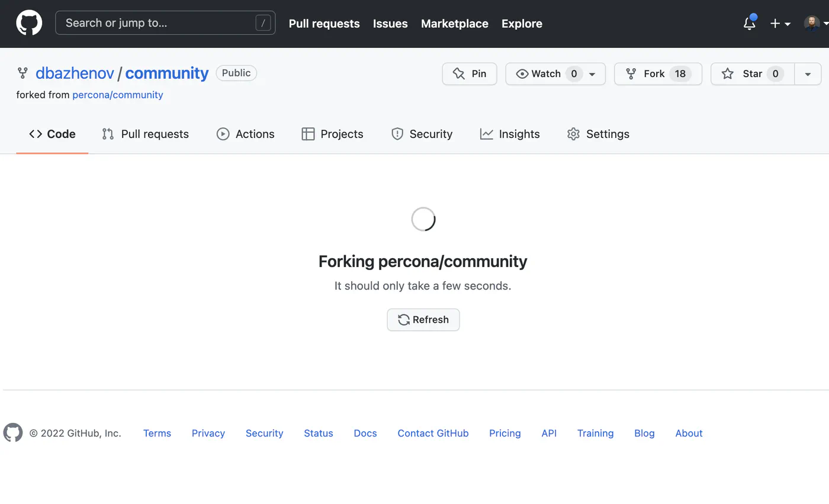Star the repository
829x504 pixels.
coord(752,74)
